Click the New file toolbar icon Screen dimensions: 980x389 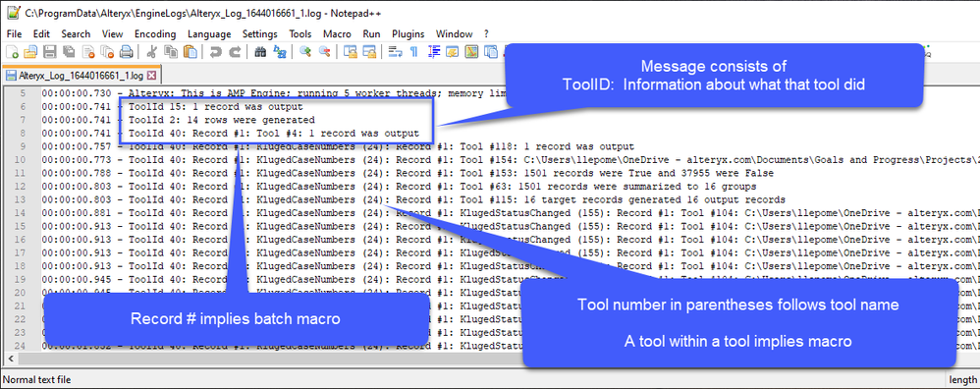pyautogui.click(x=13, y=52)
